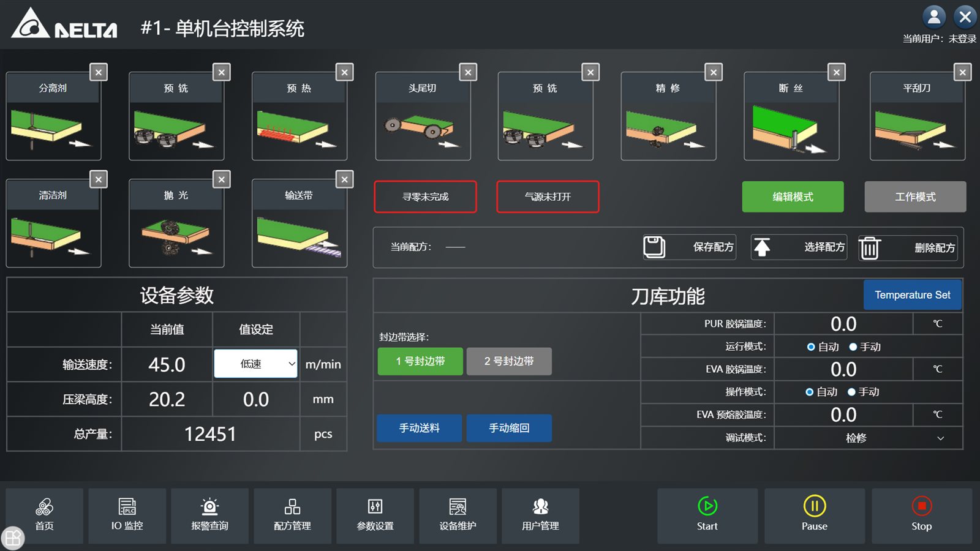Set 操作模式 to 自动
This screenshot has width=980, height=551.
(810, 392)
